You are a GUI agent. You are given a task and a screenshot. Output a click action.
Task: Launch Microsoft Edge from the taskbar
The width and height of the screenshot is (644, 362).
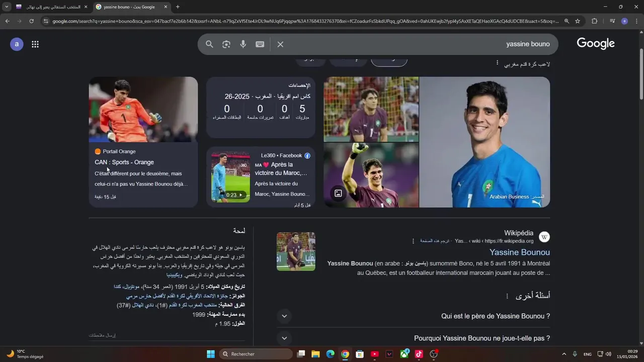coord(330,354)
